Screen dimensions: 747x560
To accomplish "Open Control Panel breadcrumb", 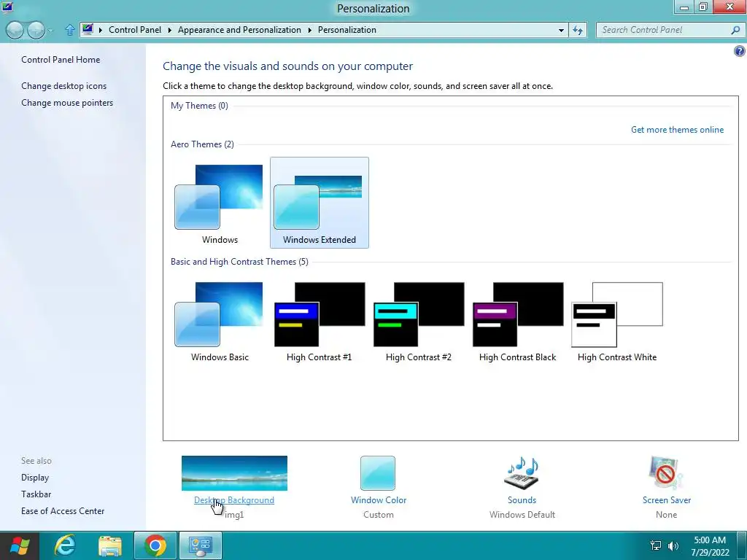I will pyautogui.click(x=135, y=29).
